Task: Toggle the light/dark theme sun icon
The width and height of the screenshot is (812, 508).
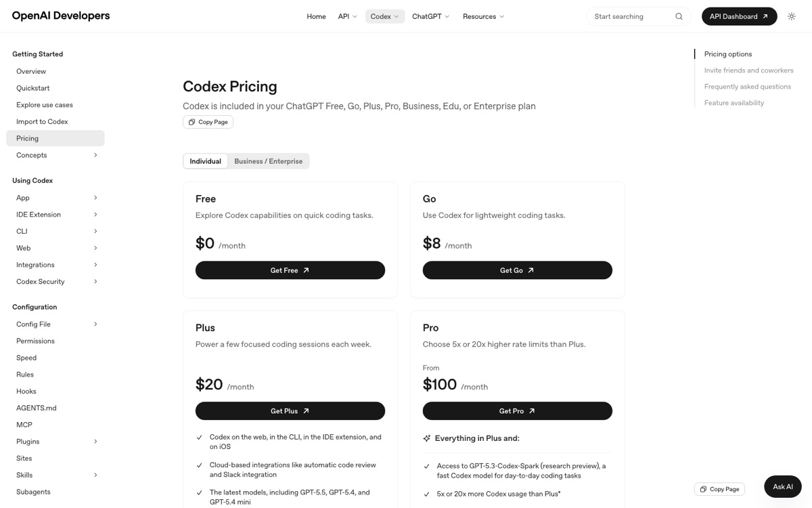Action: point(791,16)
